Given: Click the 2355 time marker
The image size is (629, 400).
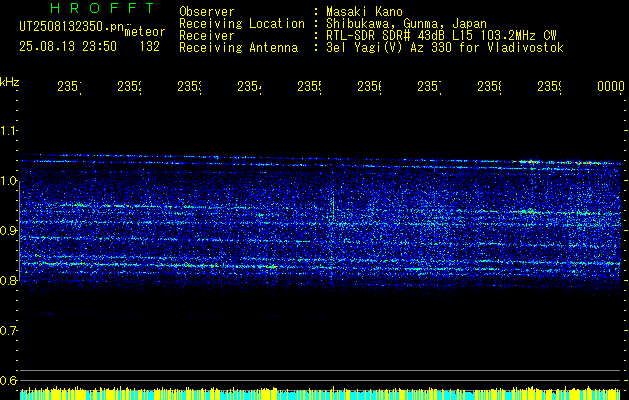Looking at the screenshot, I should [x=309, y=87].
